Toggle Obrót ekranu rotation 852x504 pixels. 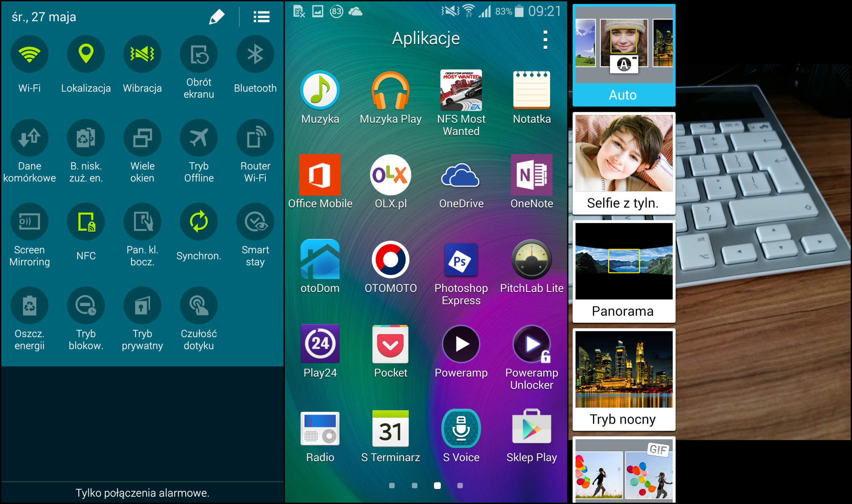[x=199, y=54]
